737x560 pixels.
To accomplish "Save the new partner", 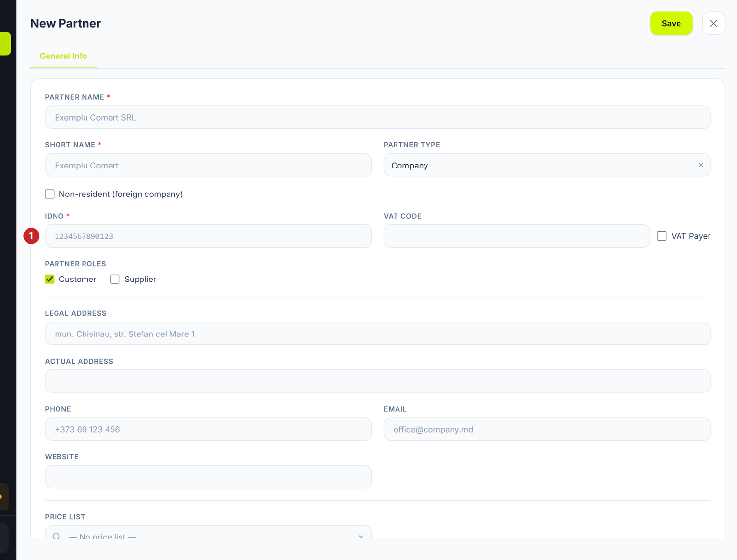I will click(671, 23).
